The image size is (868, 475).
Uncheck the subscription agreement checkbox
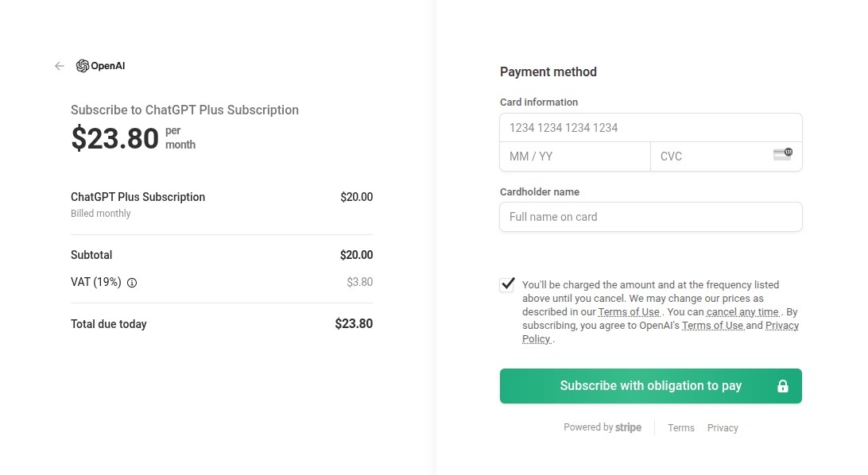pyautogui.click(x=506, y=284)
